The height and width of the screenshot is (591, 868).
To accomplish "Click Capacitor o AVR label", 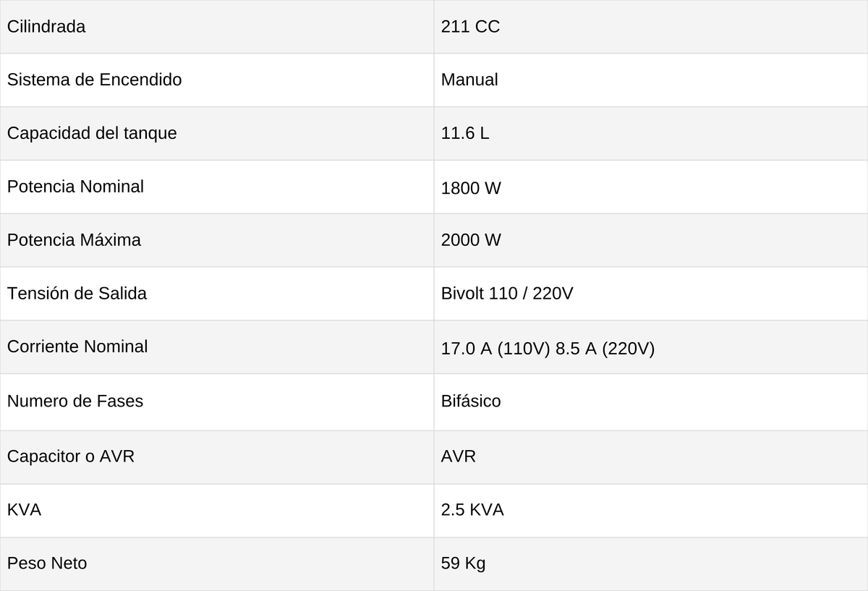I will coord(71,456).
